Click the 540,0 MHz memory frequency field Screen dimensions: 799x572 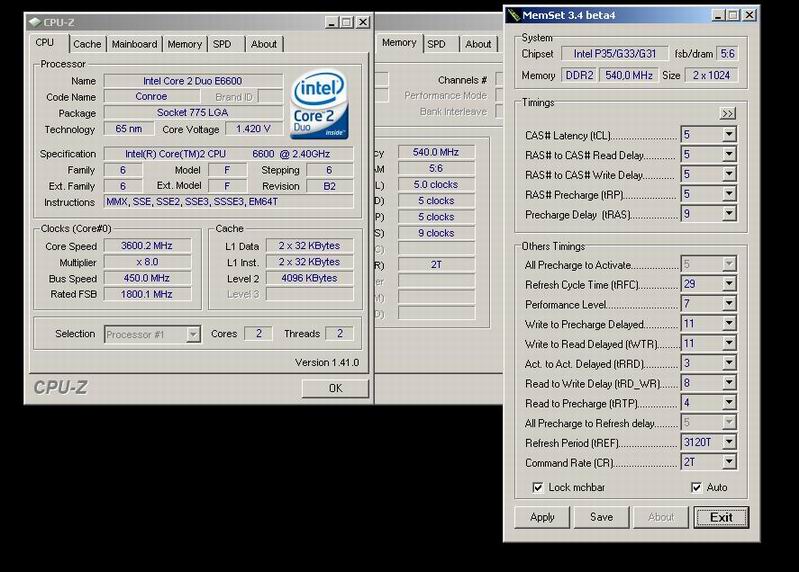[x=629, y=75]
